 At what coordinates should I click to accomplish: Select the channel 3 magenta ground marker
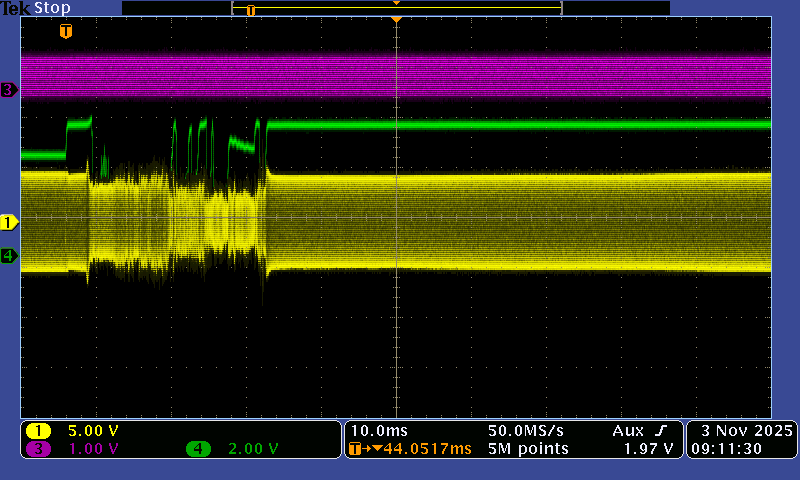pyautogui.click(x=9, y=90)
